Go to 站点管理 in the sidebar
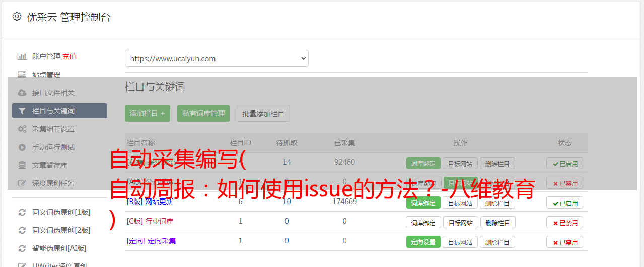Screen dimensions: 644x267 (46, 75)
